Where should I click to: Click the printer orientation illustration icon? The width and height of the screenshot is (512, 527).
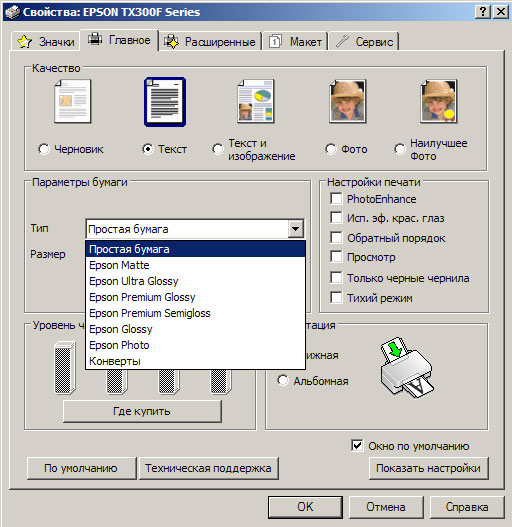tap(407, 368)
